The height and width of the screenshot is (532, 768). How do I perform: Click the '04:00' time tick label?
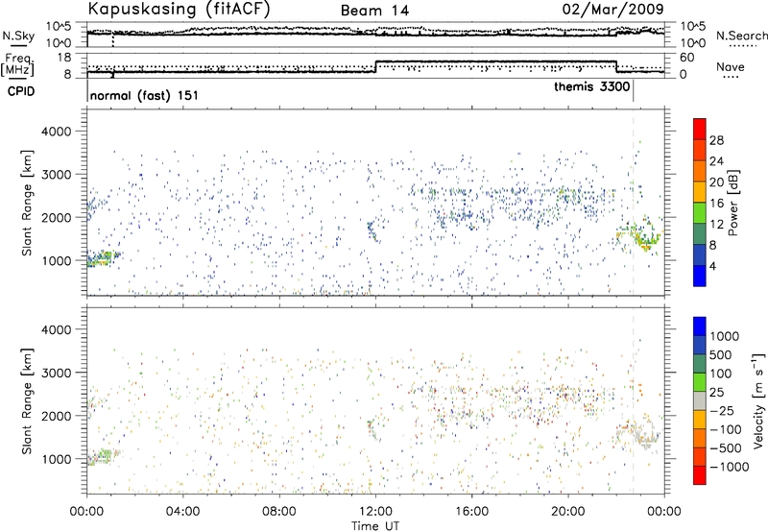click(182, 512)
